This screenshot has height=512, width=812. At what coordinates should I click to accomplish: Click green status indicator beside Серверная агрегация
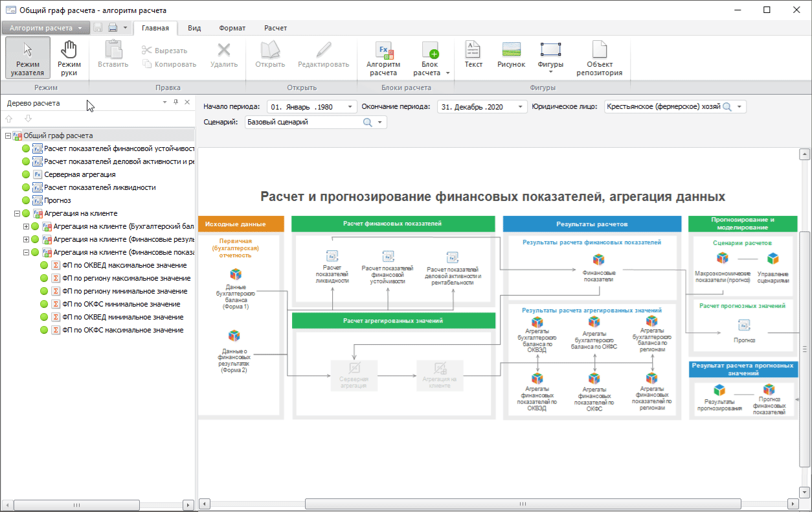(x=26, y=174)
